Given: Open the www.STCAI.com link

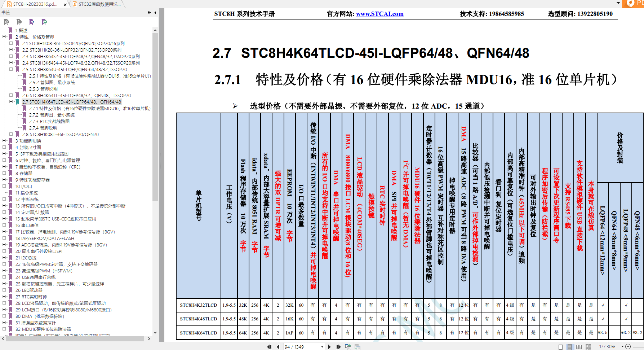Looking at the screenshot, I should click(x=380, y=14).
